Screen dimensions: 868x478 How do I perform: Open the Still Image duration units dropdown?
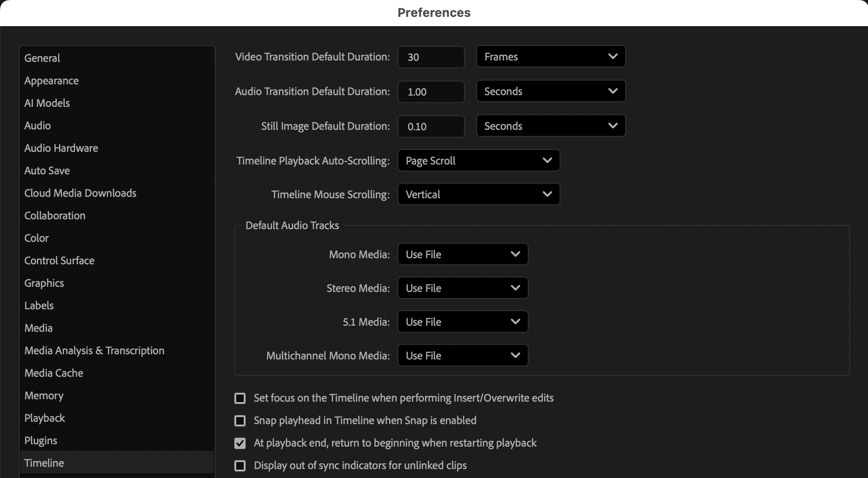click(551, 126)
